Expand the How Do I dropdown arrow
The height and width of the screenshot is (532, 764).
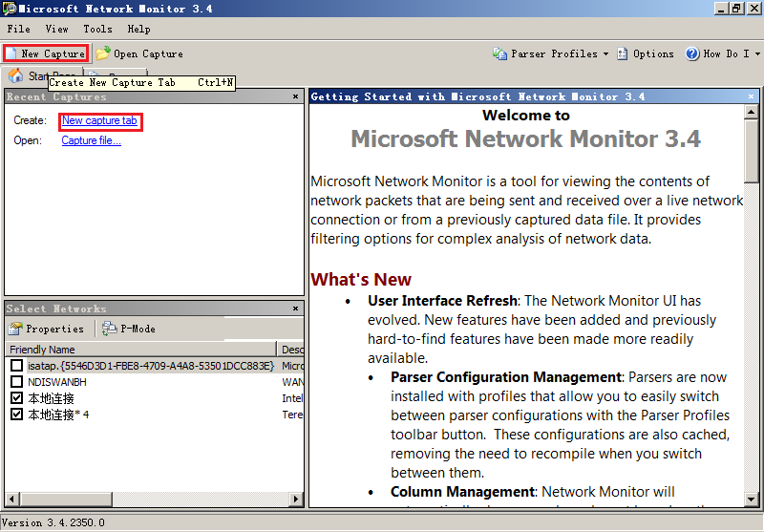(757, 53)
